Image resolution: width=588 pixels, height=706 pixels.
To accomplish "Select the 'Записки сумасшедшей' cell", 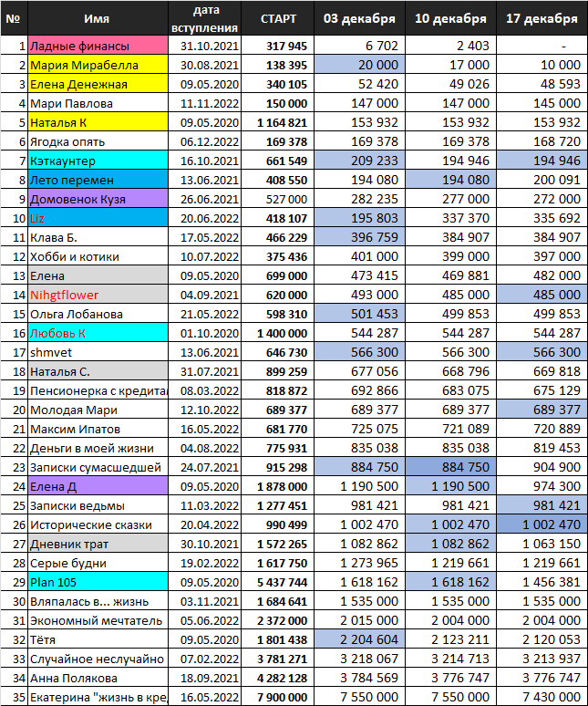I will coord(98,467).
